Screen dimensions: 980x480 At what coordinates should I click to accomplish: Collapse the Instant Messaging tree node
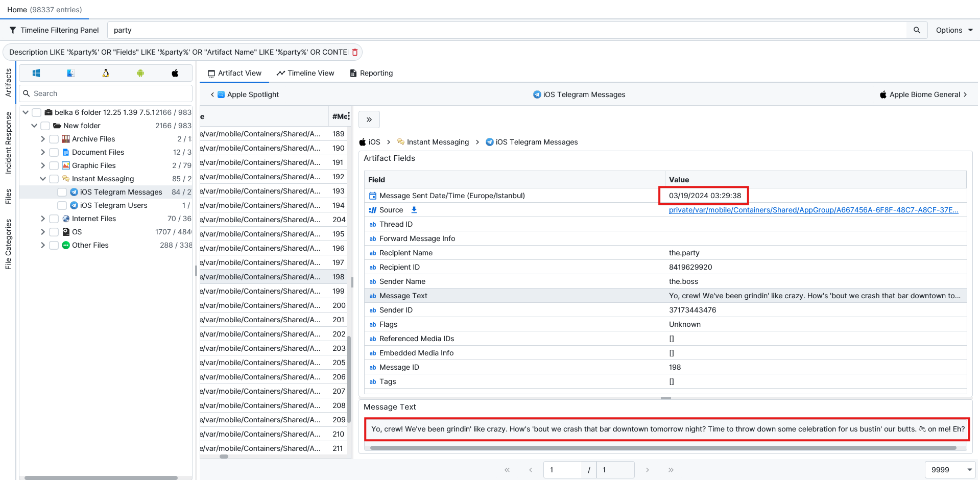pos(43,179)
